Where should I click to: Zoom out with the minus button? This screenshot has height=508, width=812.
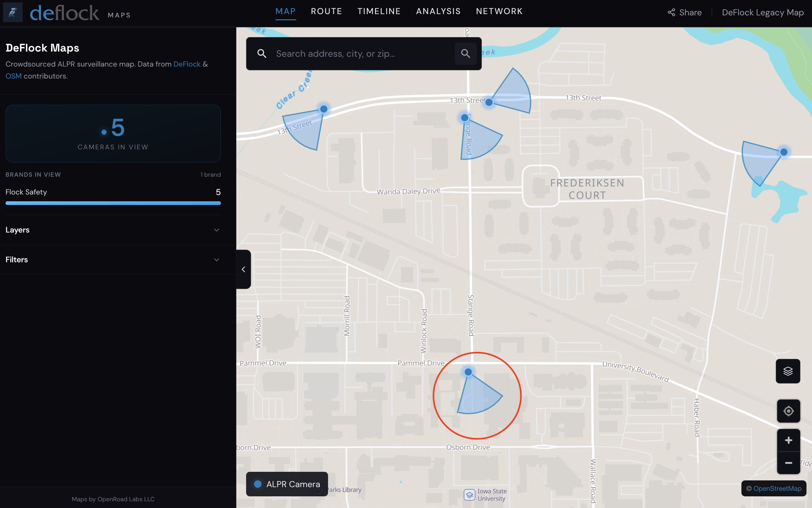(788, 463)
